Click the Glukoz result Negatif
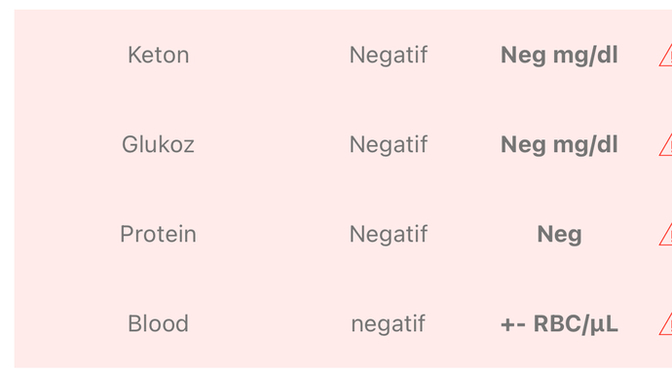 point(388,144)
